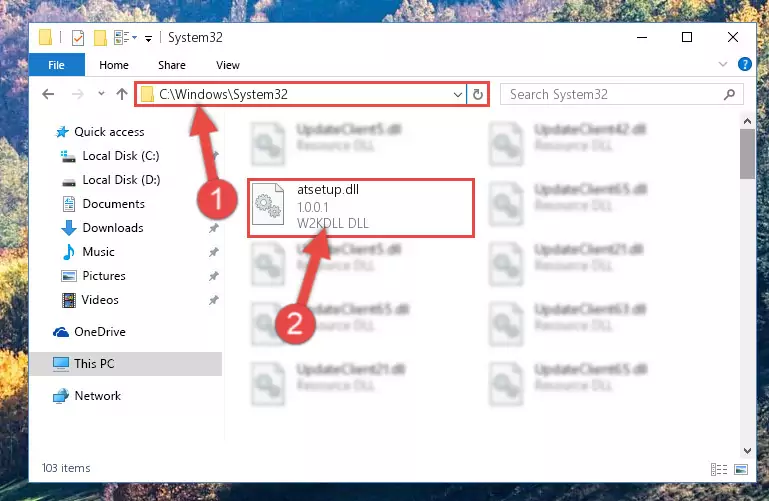This screenshot has width=769, height=501.
Task: Go forward with the Forward arrow
Action: [77, 94]
